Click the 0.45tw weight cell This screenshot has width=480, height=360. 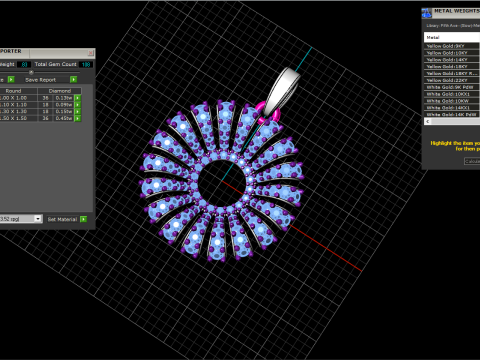pos(63,118)
